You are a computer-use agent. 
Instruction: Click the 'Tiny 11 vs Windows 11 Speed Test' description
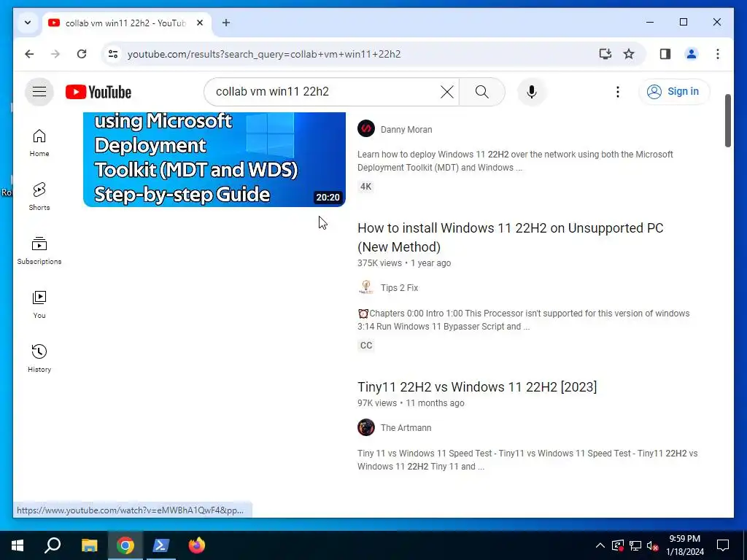point(527,460)
